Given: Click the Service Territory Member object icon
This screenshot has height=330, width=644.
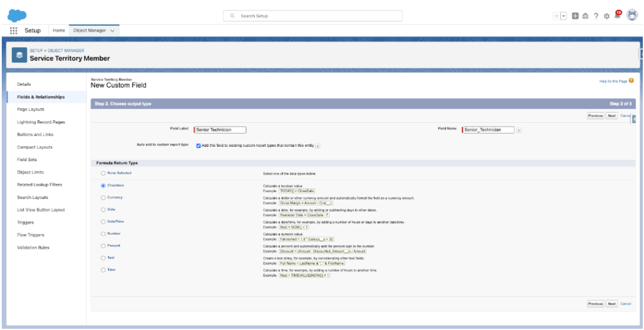Looking at the screenshot, I should (19, 55).
